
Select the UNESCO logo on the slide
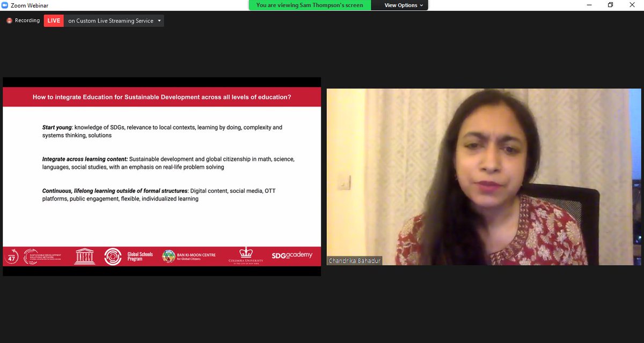[x=84, y=256]
